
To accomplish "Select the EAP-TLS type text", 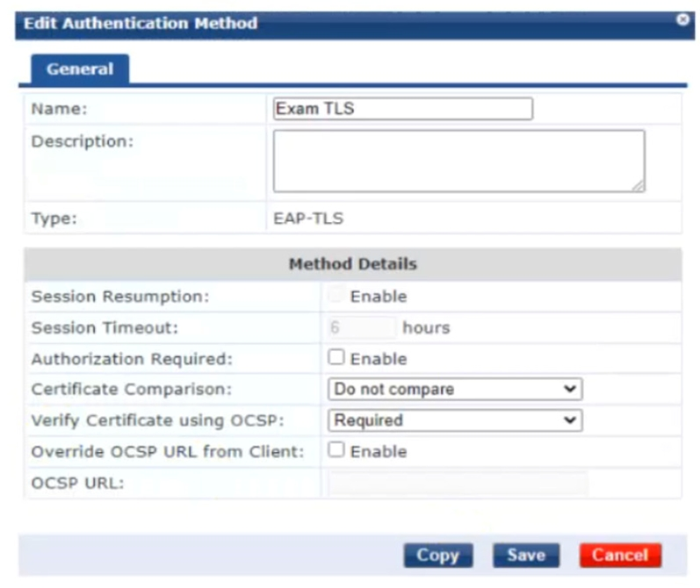I will tap(308, 219).
